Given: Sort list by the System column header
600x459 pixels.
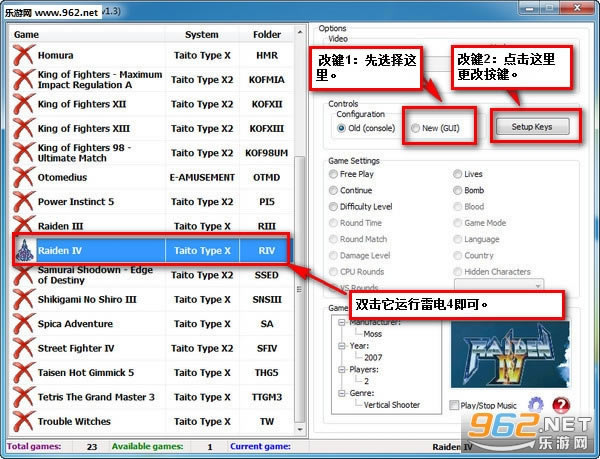Looking at the screenshot, I should tap(201, 34).
